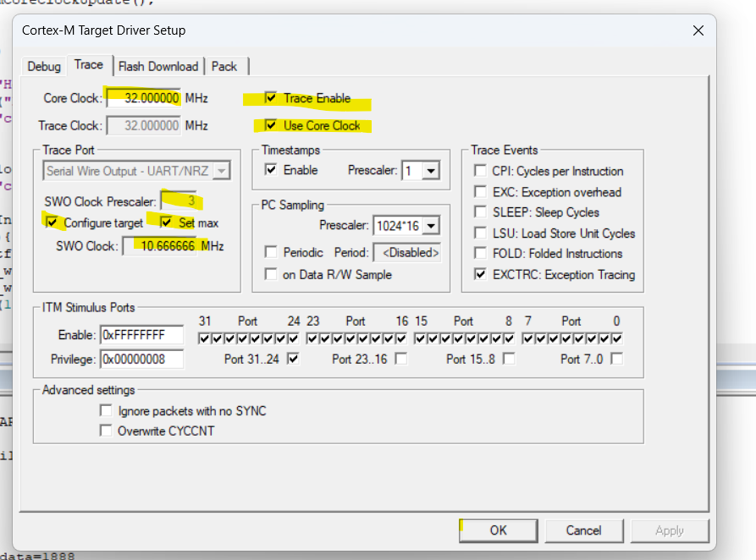The width and height of the screenshot is (756, 560).
Task: Toggle ITM stimulus port 24 checkbox
Action: click(x=293, y=339)
